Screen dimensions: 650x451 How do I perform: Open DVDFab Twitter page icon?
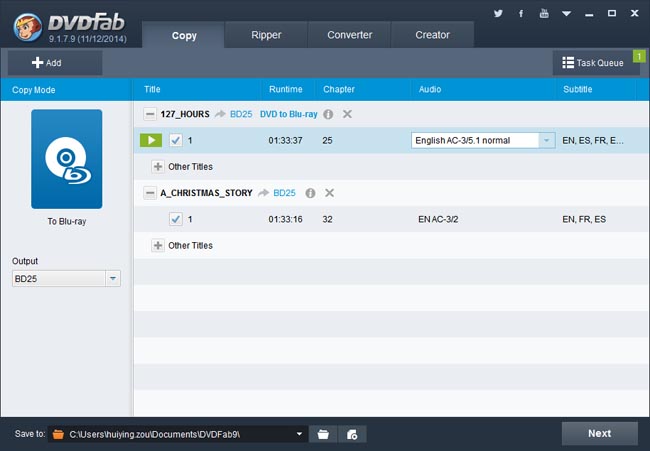498,14
